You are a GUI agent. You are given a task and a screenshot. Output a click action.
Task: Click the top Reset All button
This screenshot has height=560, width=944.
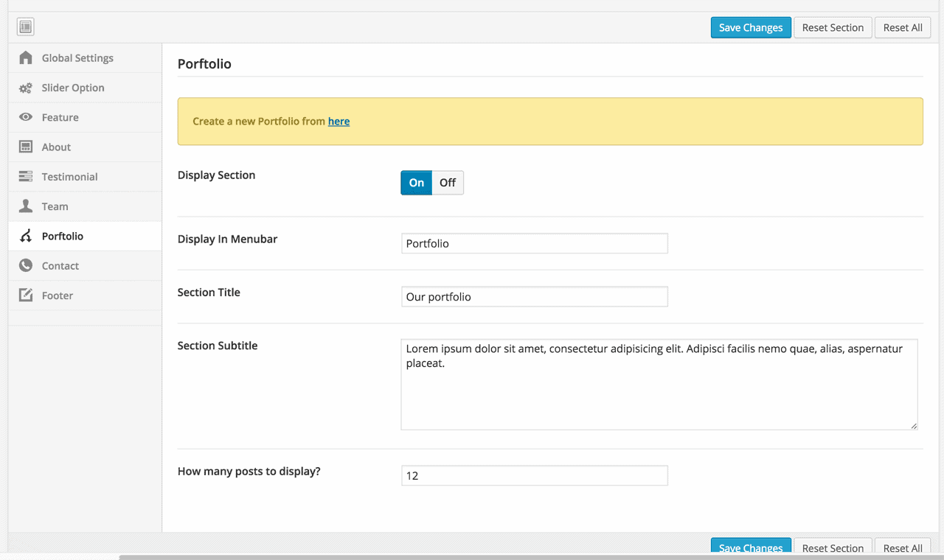[x=903, y=27]
